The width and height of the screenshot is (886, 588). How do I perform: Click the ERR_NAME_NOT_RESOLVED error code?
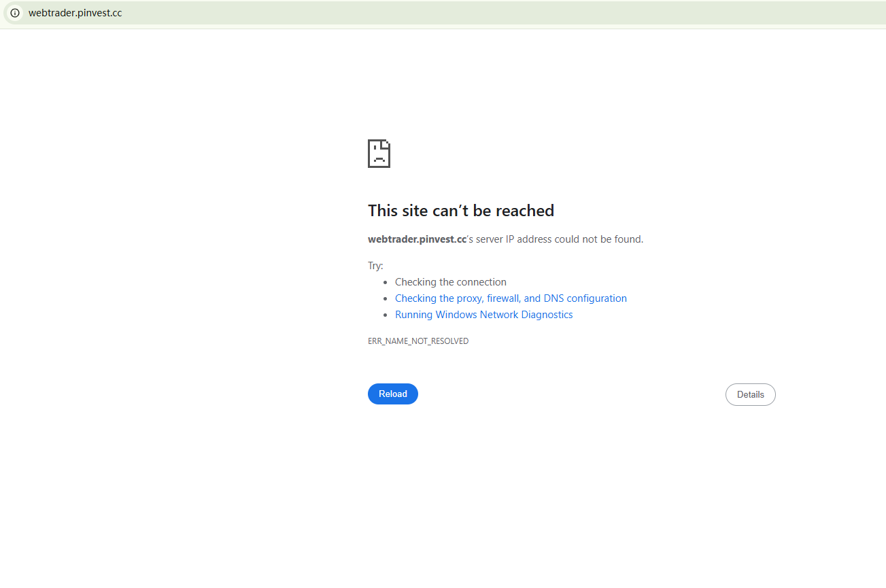(418, 341)
